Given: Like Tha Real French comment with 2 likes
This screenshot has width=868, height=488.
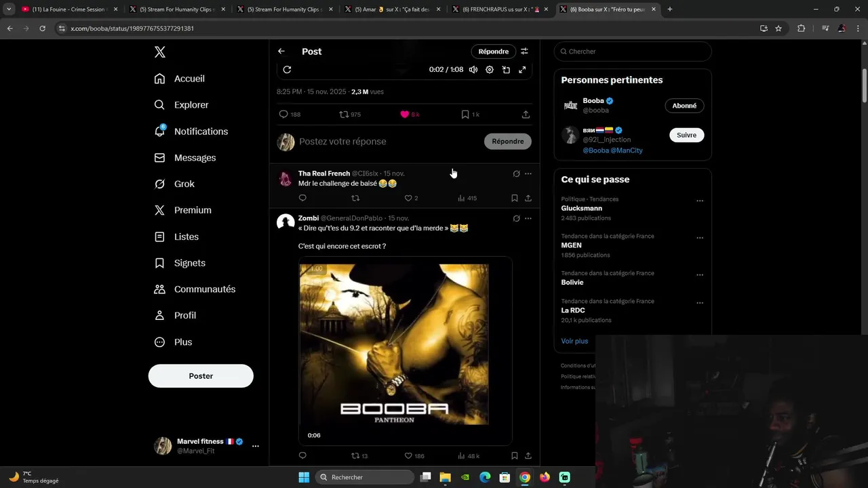Looking at the screenshot, I should coord(411,198).
